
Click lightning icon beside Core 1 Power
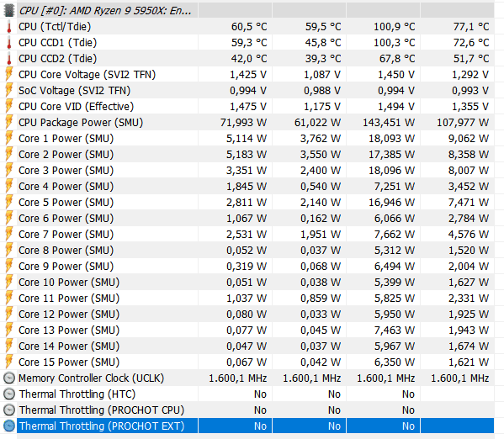[9, 138]
